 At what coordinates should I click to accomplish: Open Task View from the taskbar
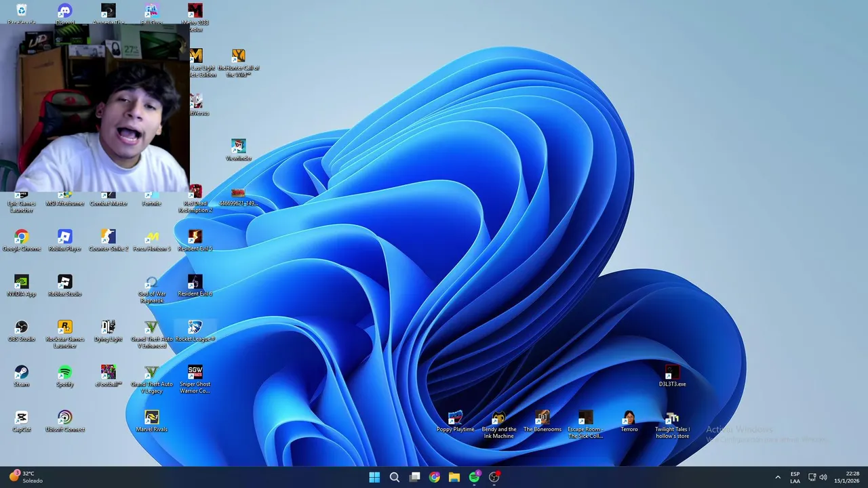[414, 477]
